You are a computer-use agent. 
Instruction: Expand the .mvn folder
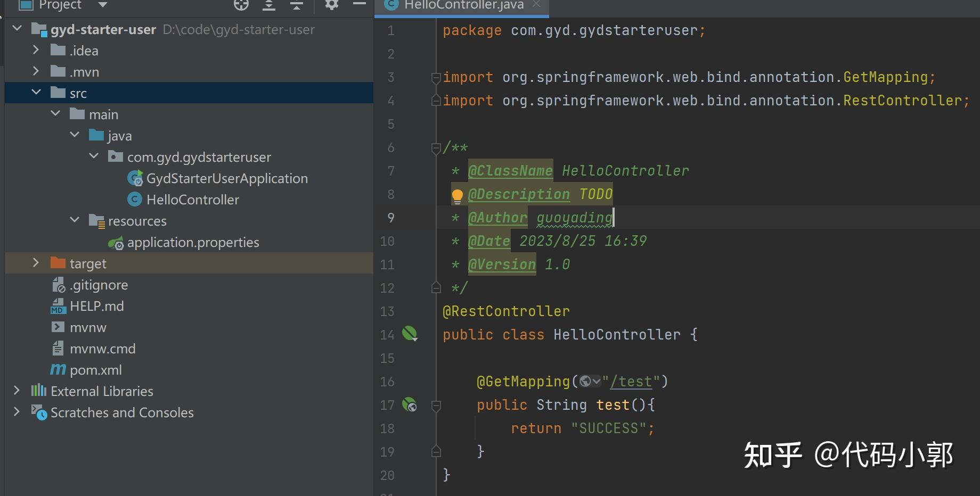pyautogui.click(x=36, y=71)
